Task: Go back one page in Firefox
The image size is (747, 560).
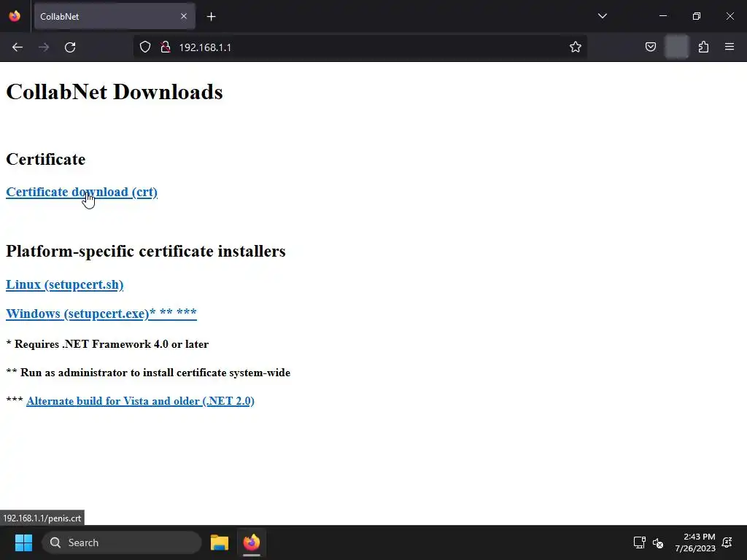Action: tap(18, 47)
